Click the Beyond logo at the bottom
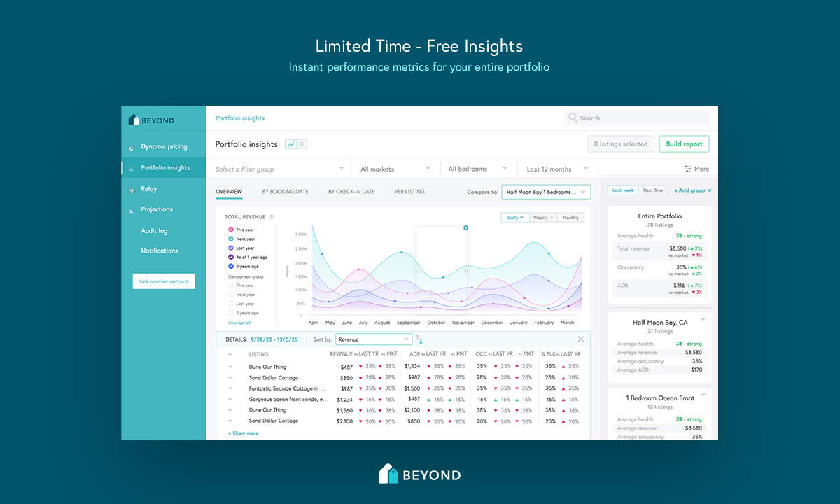 [419, 474]
